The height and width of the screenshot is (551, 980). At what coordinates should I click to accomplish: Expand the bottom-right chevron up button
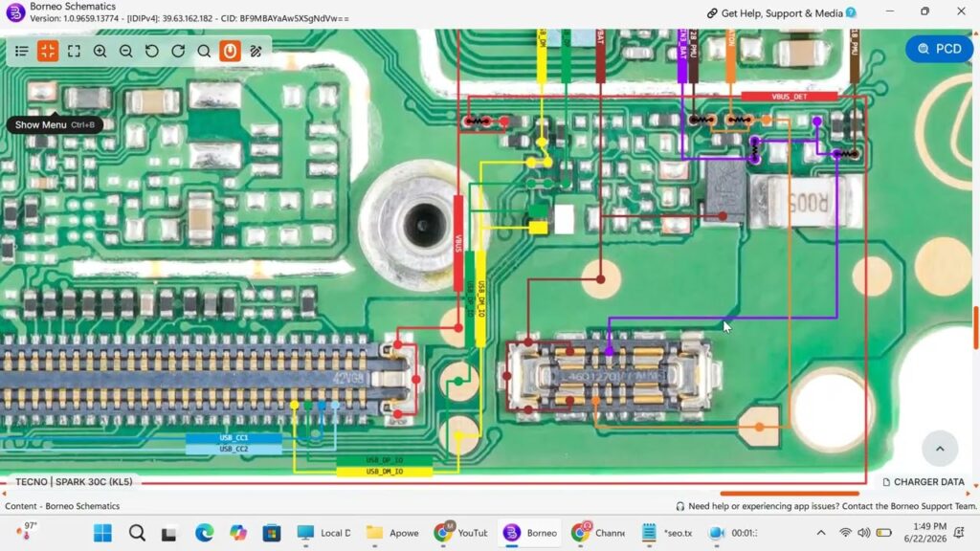(940, 449)
